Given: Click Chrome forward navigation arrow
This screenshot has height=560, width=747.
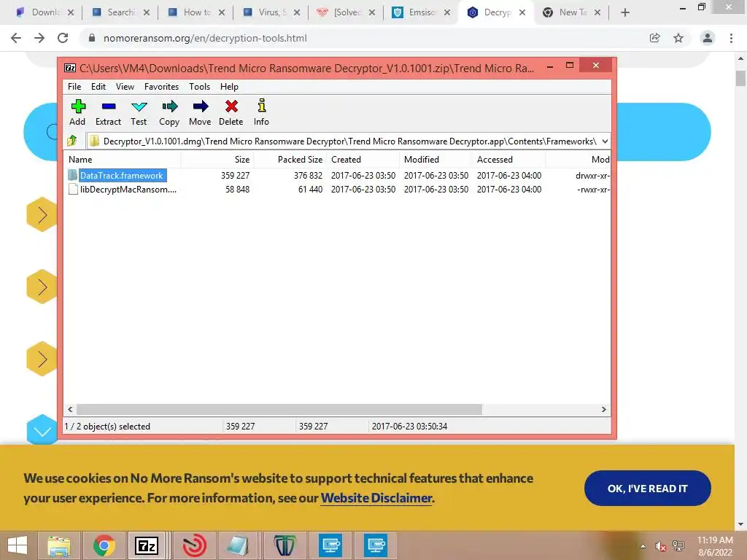Looking at the screenshot, I should pos(39,38).
